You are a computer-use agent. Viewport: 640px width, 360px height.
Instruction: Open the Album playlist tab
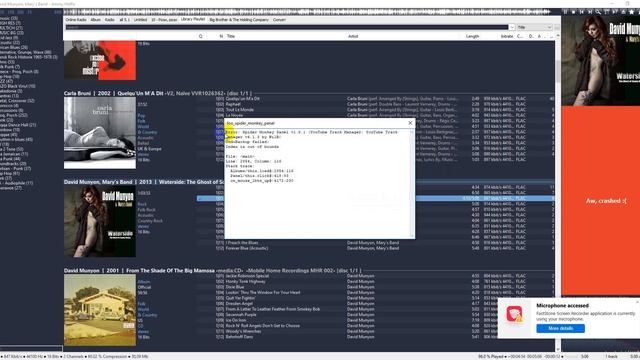click(x=96, y=20)
